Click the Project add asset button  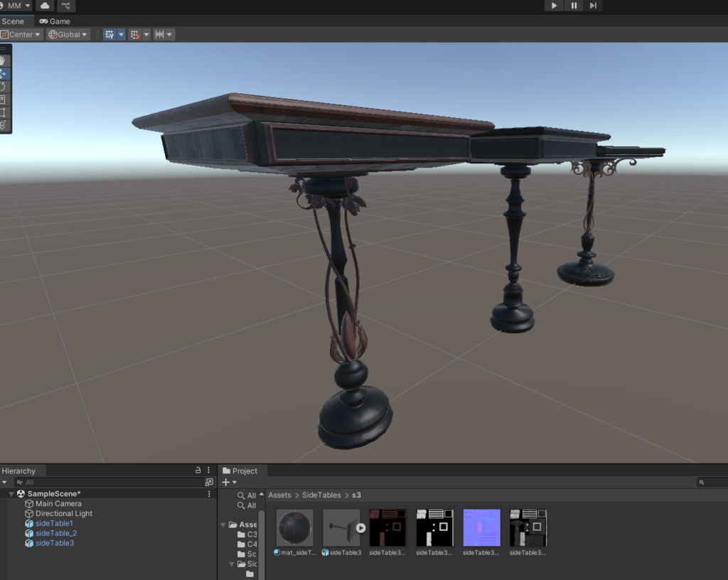point(229,482)
